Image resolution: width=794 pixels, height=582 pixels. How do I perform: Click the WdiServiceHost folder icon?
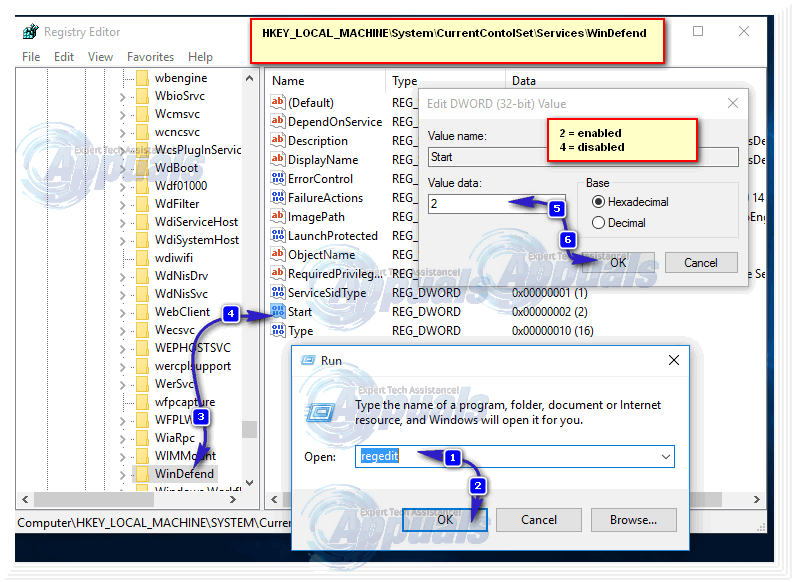click(143, 222)
